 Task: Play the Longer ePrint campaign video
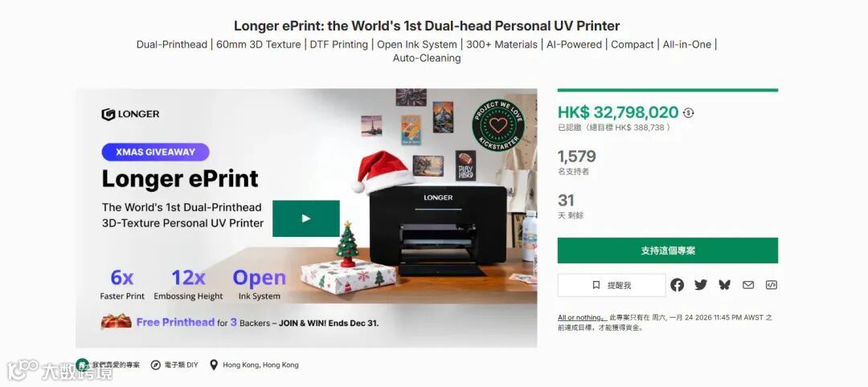pyautogui.click(x=305, y=218)
